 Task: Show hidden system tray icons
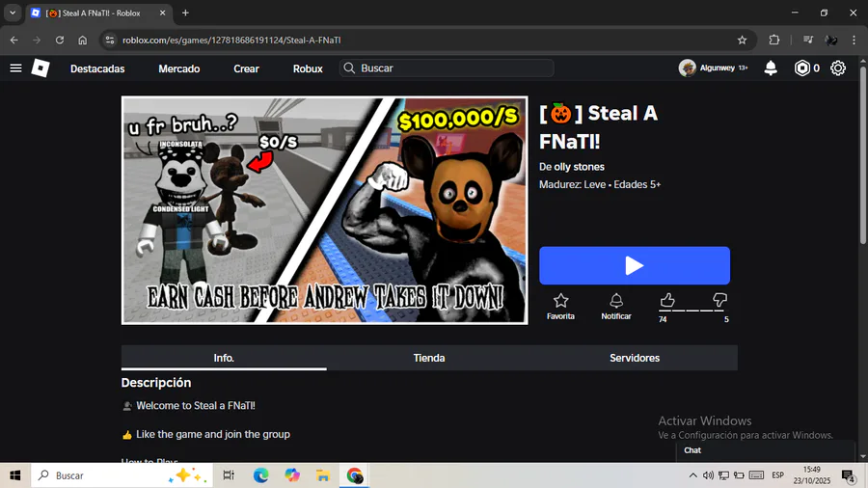point(692,475)
